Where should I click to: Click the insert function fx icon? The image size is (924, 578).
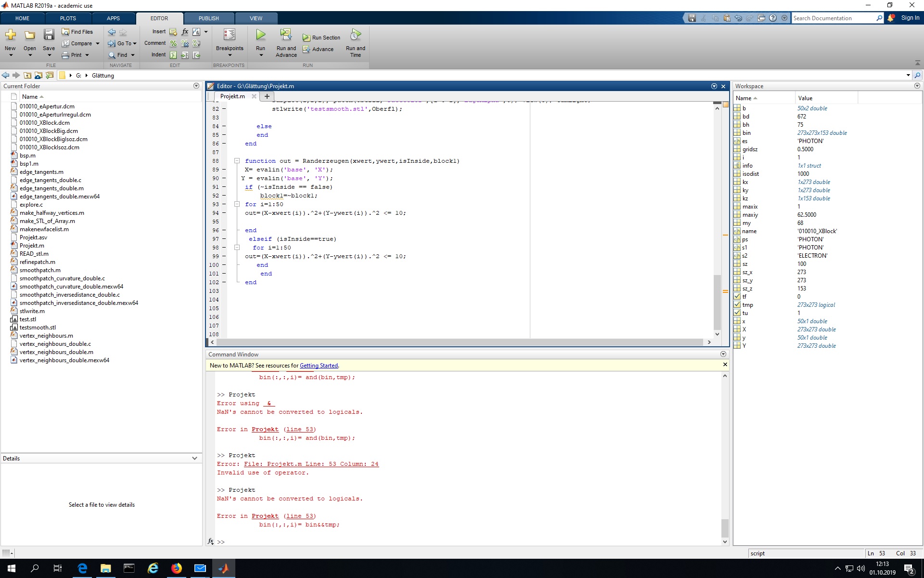click(x=185, y=32)
